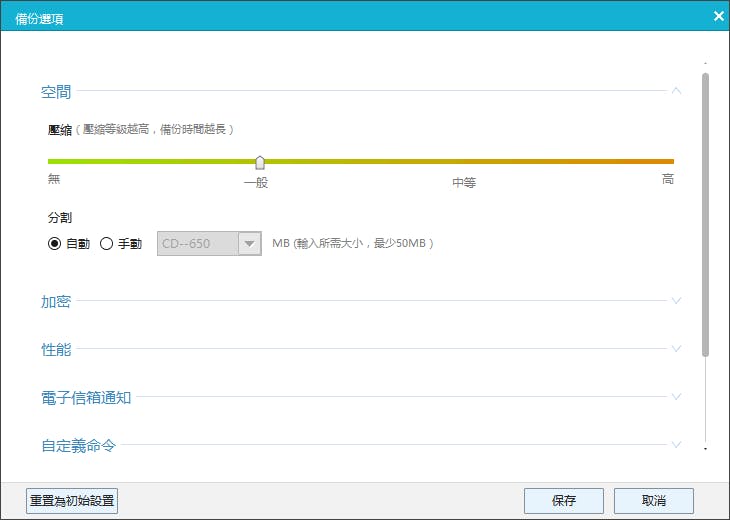Open the 加密 section header

[x=56, y=302]
